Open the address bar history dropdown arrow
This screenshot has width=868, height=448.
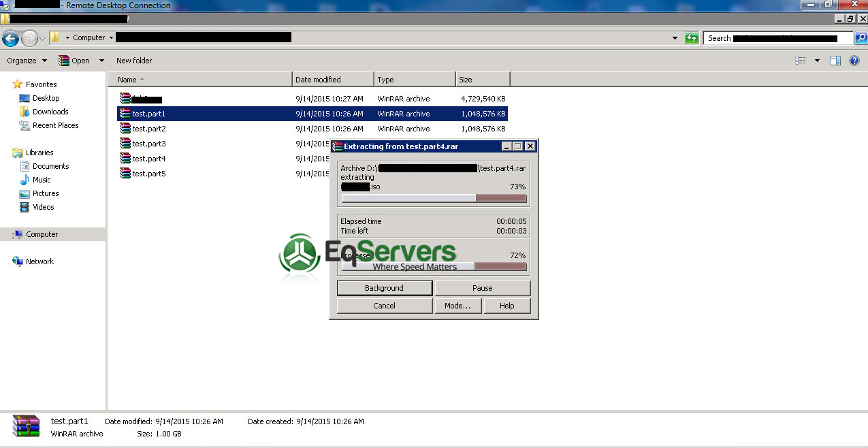click(x=675, y=38)
